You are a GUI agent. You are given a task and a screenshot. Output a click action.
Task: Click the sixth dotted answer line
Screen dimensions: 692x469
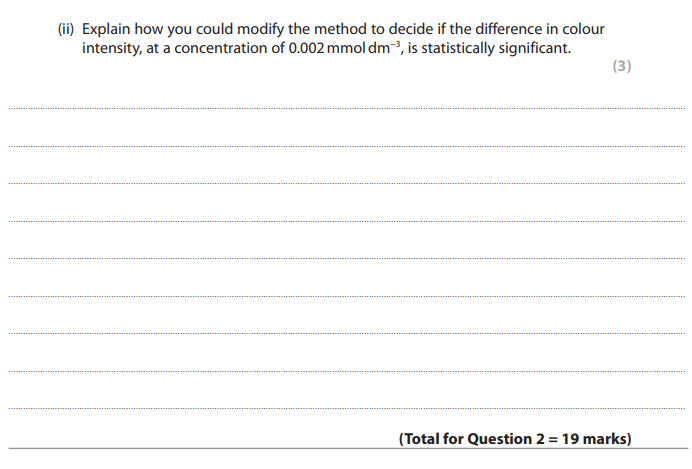346,296
